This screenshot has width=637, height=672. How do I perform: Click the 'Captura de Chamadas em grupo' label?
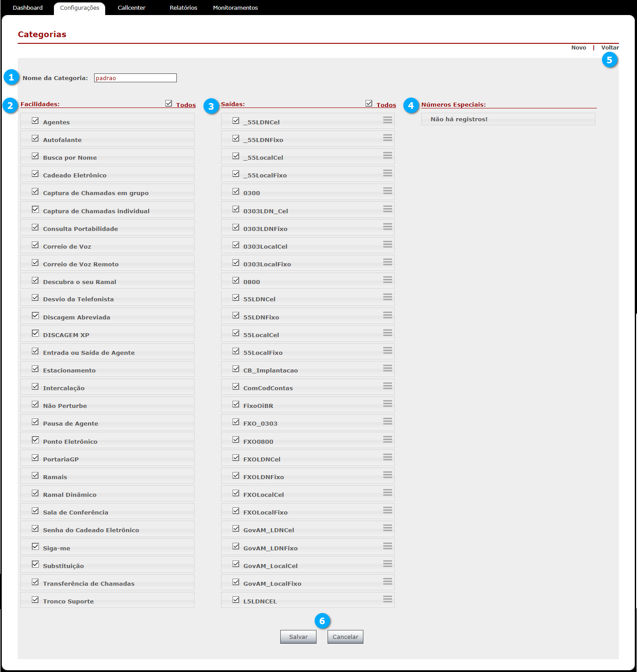tap(96, 193)
